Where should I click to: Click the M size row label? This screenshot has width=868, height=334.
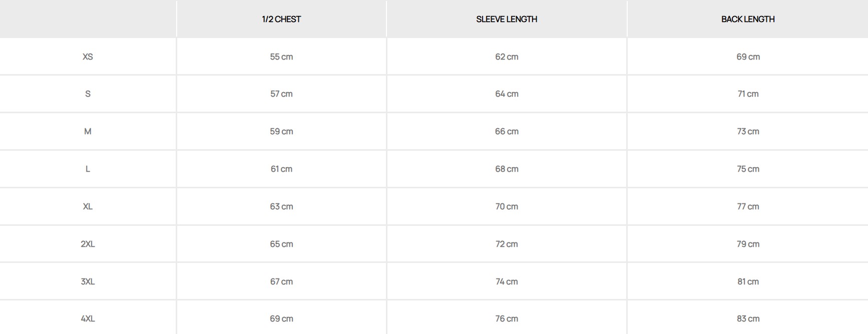click(88, 131)
